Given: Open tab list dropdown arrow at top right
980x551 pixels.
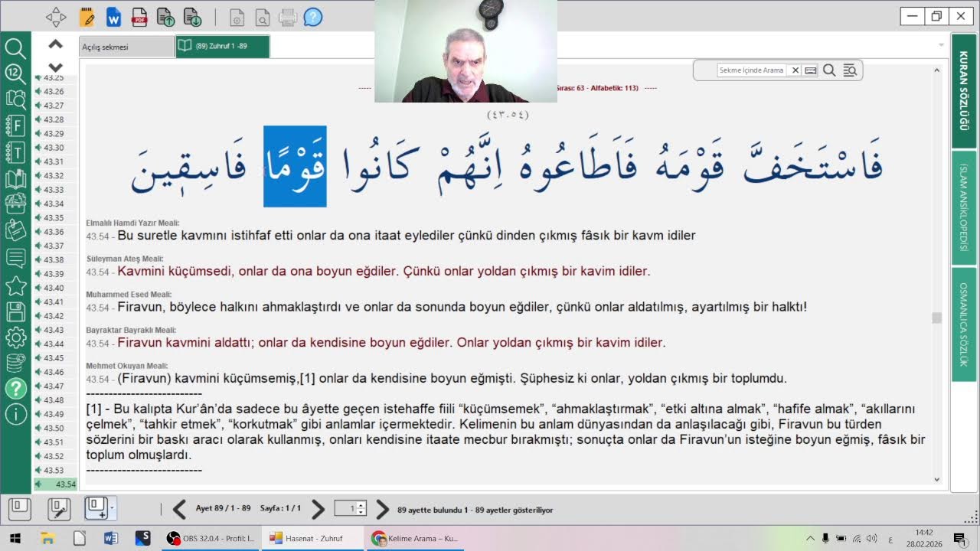Looking at the screenshot, I should coord(941,45).
